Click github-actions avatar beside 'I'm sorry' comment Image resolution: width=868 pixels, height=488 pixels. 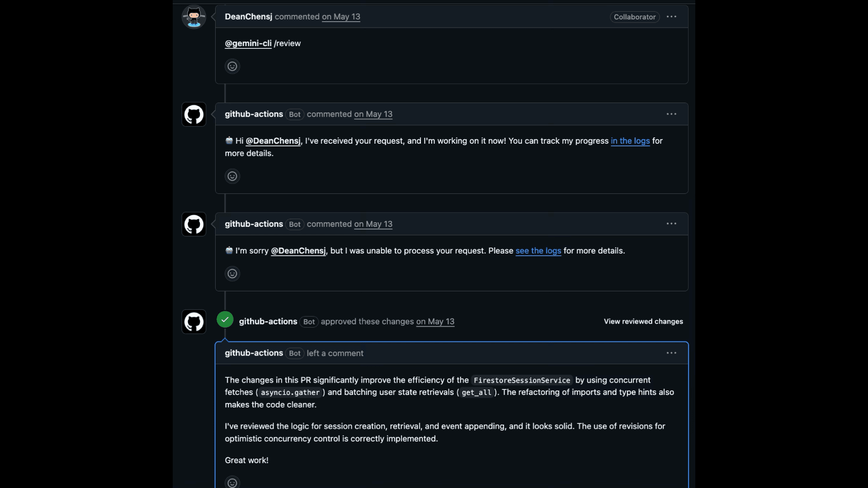click(x=194, y=224)
